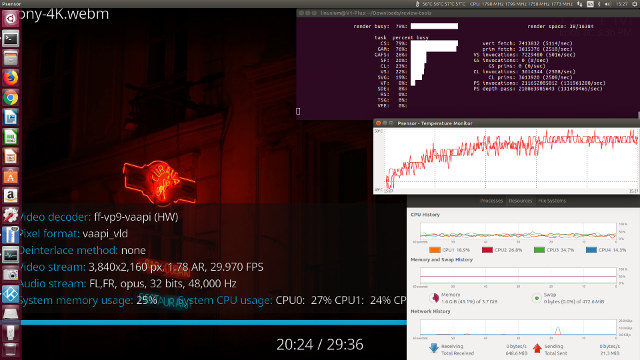The image size is (640, 360).
Task: Open LibreOffice Writer from the launcher
Action: [x=11, y=117]
